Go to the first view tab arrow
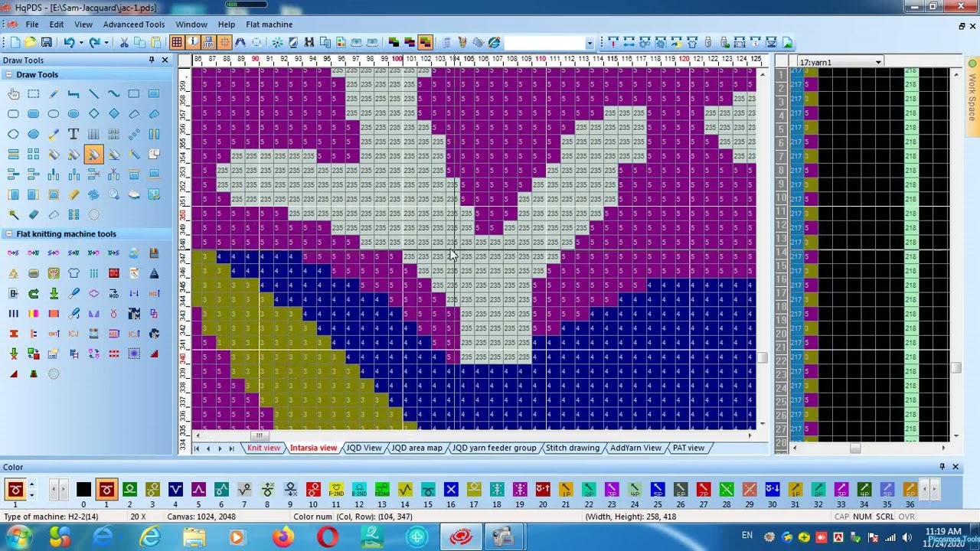This screenshot has width=980, height=551. pyautogui.click(x=196, y=448)
